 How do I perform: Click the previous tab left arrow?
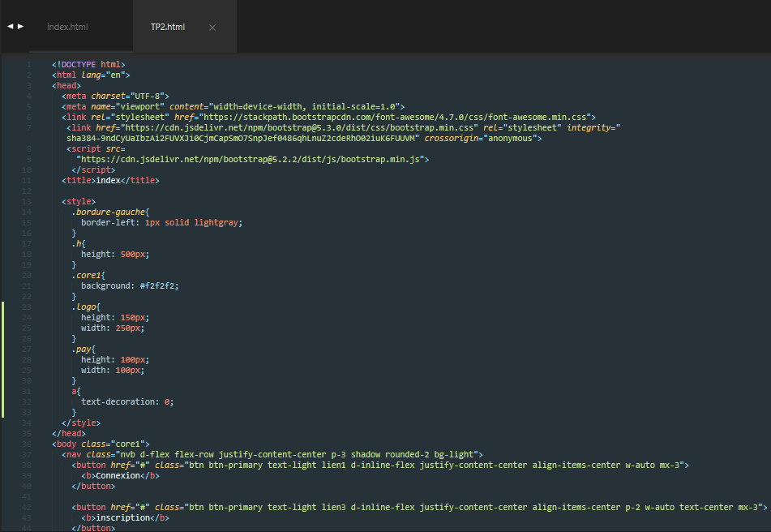(10, 27)
